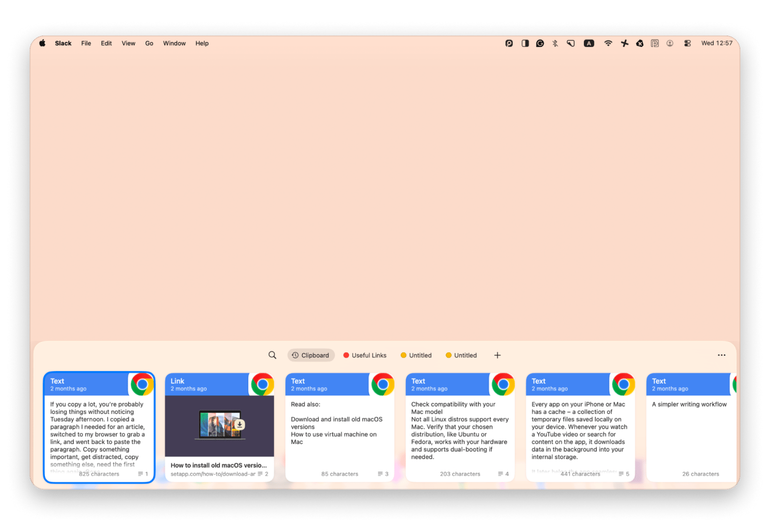Open the three-dot options menu

tap(721, 355)
